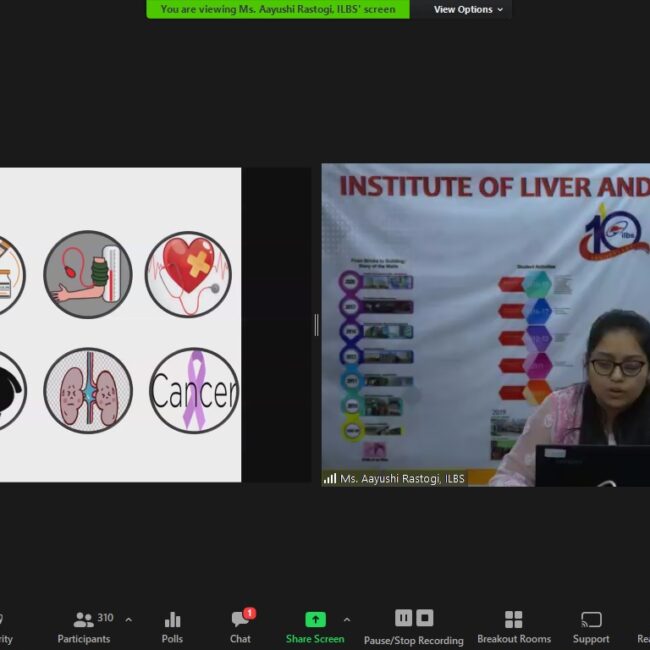650x650 pixels.
Task: Click the Support icon
Action: point(591,627)
